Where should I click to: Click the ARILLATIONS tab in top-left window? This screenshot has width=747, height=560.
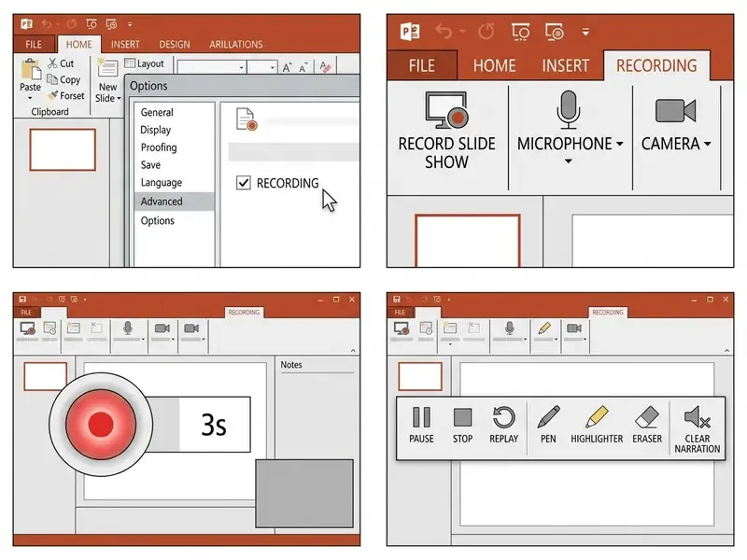point(236,44)
